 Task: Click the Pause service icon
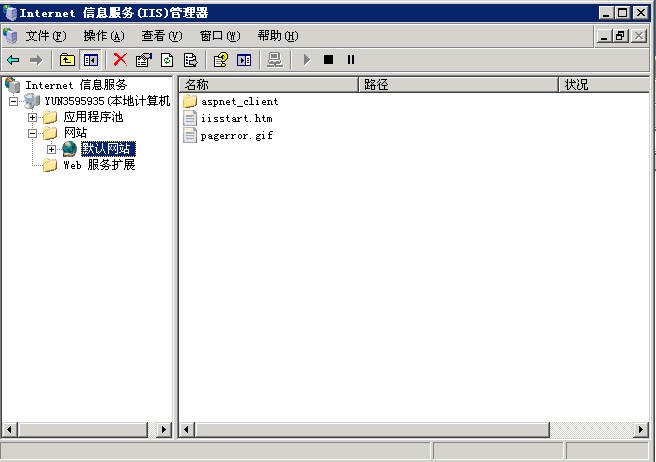pyautogui.click(x=351, y=60)
